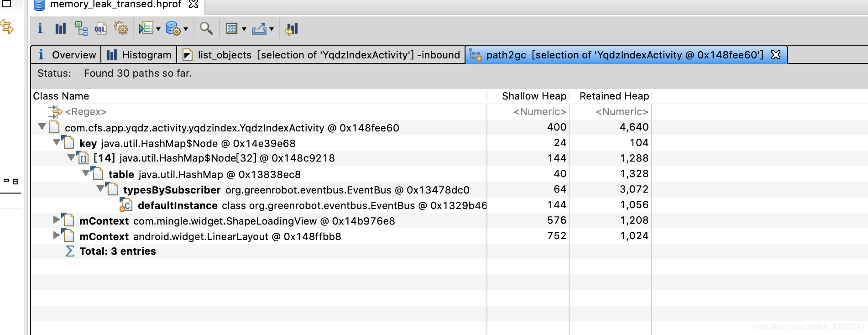
Task: Collapse the key HashMap$Node @ 0x14e39e68 row
Action: [x=56, y=142]
